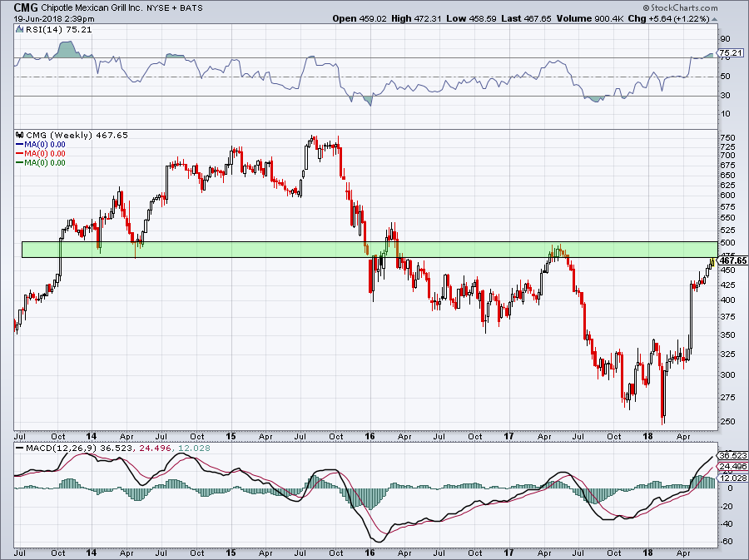Click the 19-Jun-2018 2:39pm timestamp

point(54,19)
